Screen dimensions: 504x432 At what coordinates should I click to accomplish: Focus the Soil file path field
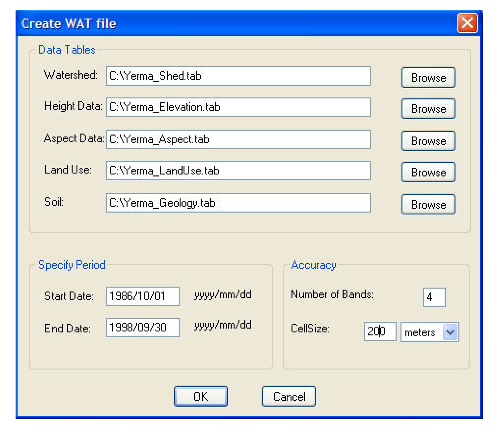click(238, 203)
